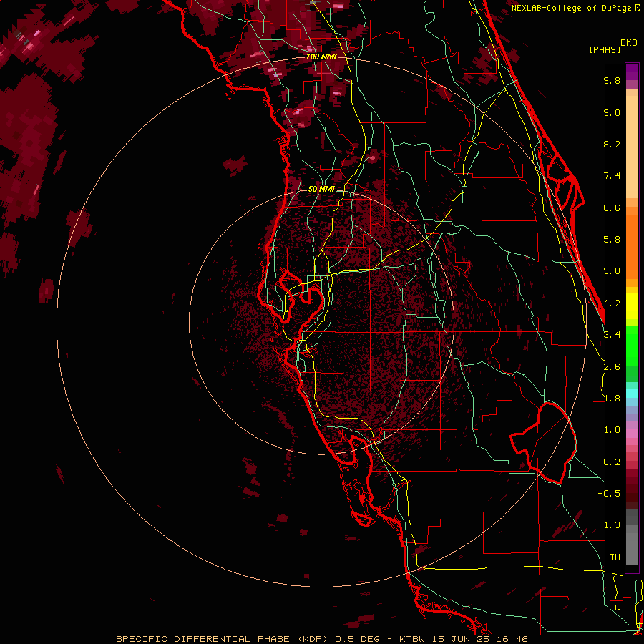Click the -0.5 scale label
644x644 pixels.
click(x=609, y=494)
